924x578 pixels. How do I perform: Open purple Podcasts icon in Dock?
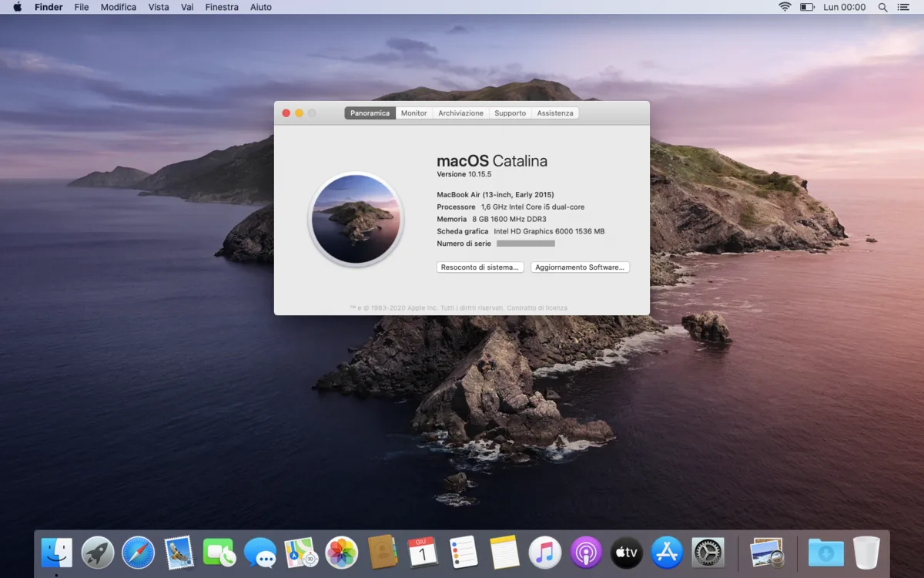tap(586, 553)
